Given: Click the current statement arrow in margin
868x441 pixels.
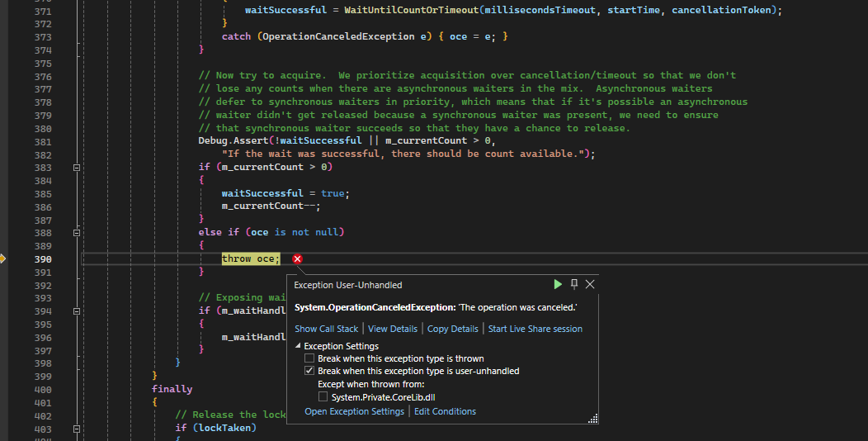Looking at the screenshot, I should click(2, 258).
